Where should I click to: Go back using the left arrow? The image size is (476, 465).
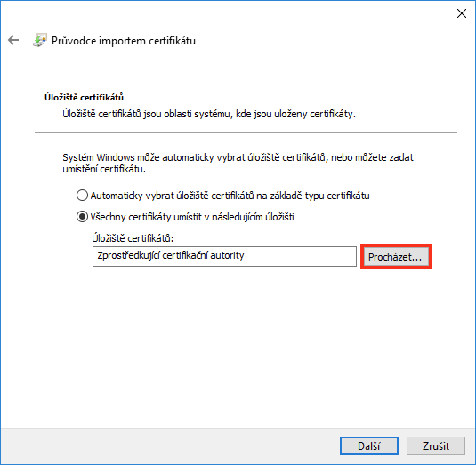13,40
